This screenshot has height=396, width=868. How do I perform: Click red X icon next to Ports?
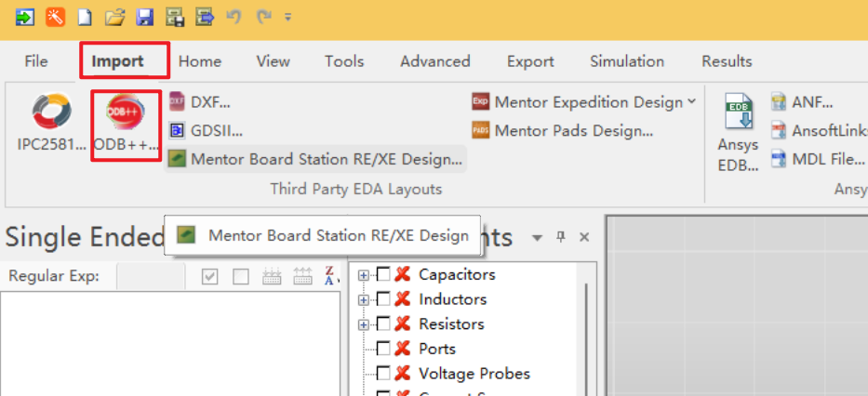point(403,349)
